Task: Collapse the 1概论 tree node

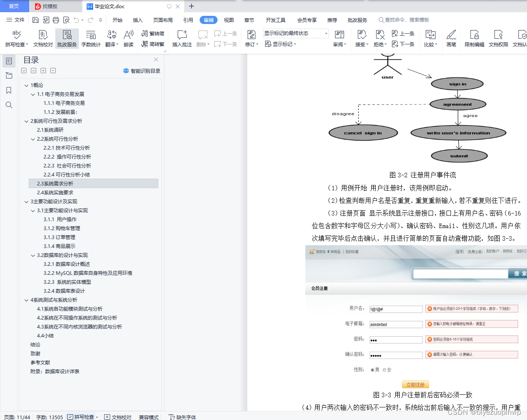Action: coord(26,85)
